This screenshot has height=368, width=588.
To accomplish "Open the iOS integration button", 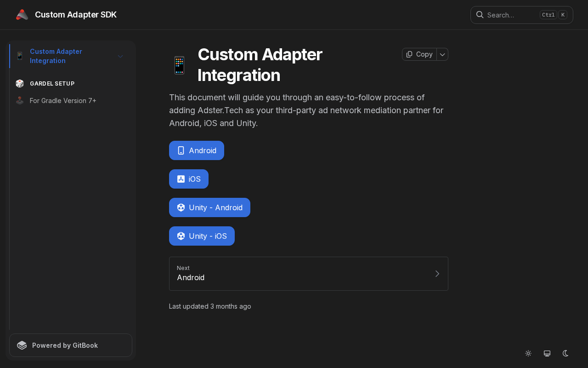I will click(189, 179).
